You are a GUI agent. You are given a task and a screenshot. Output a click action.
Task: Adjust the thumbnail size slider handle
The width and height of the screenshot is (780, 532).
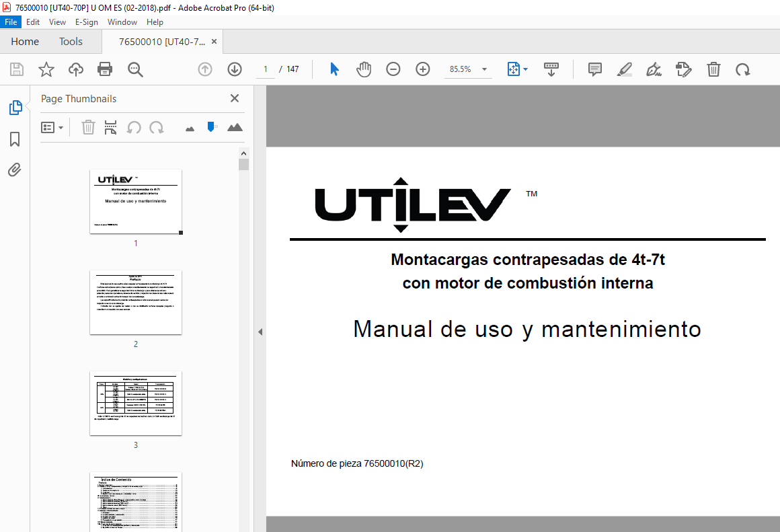(x=211, y=127)
